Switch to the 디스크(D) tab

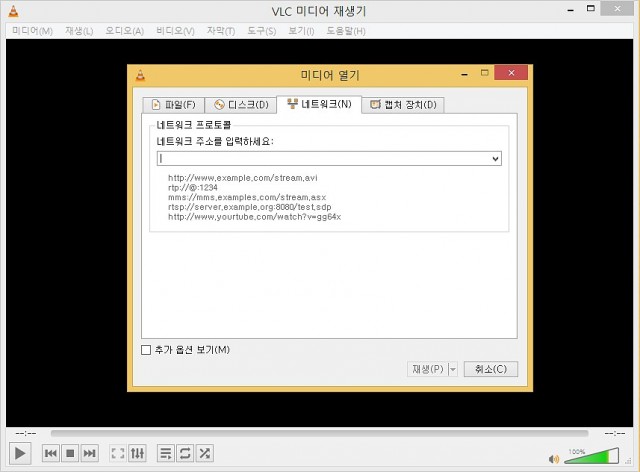(x=241, y=105)
